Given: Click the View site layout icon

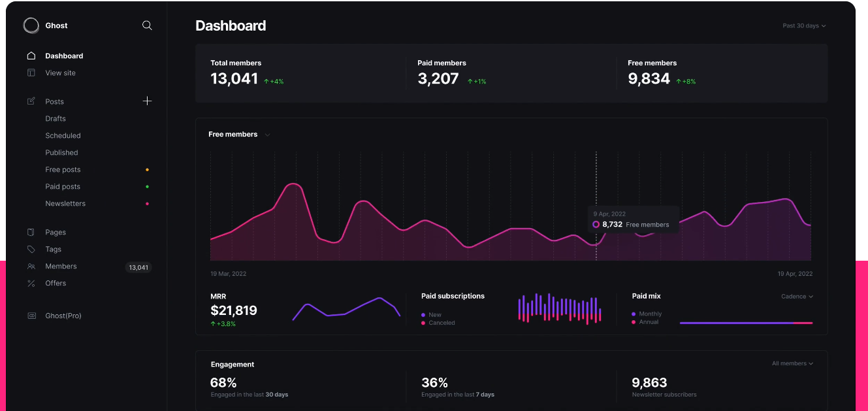Looking at the screenshot, I should point(31,73).
